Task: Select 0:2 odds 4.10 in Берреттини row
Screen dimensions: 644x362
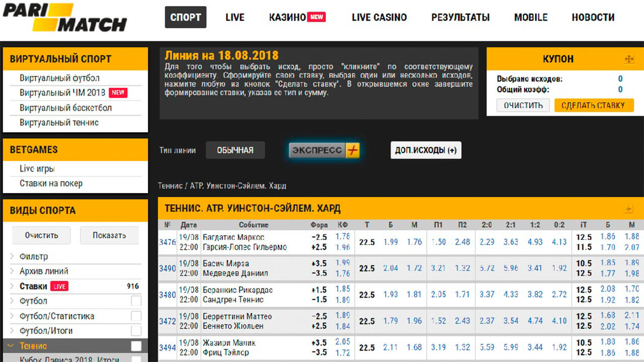Action: tap(559, 321)
